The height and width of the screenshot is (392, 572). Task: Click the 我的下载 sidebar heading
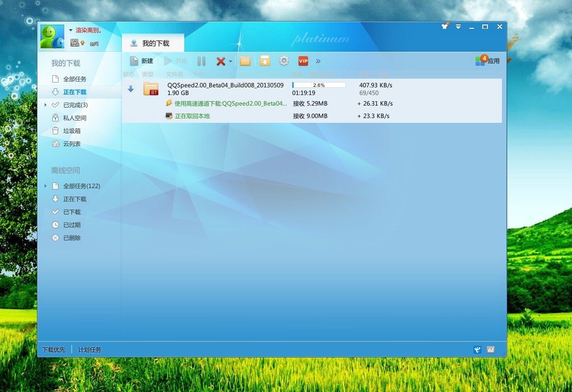(x=66, y=63)
